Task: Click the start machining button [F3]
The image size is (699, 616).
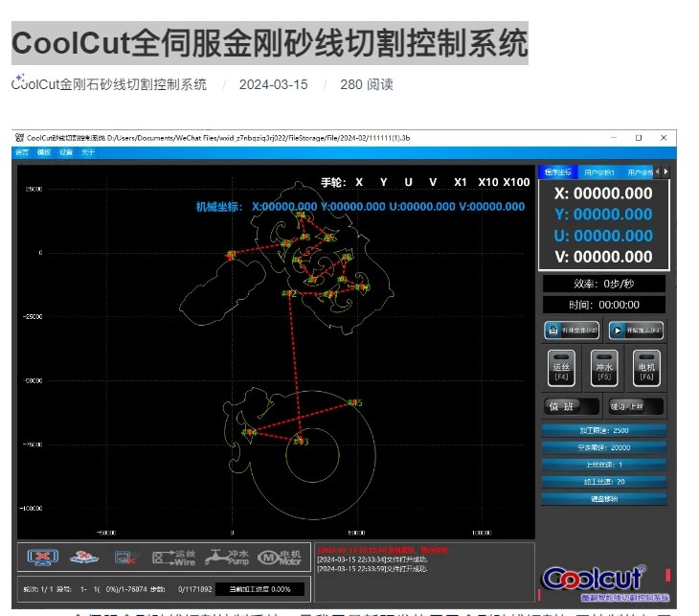Action: coord(636,331)
